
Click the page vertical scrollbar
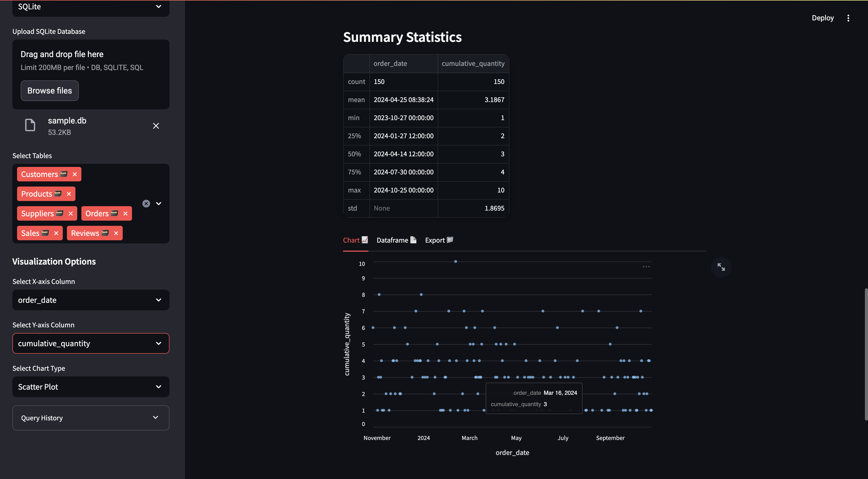pos(866,354)
